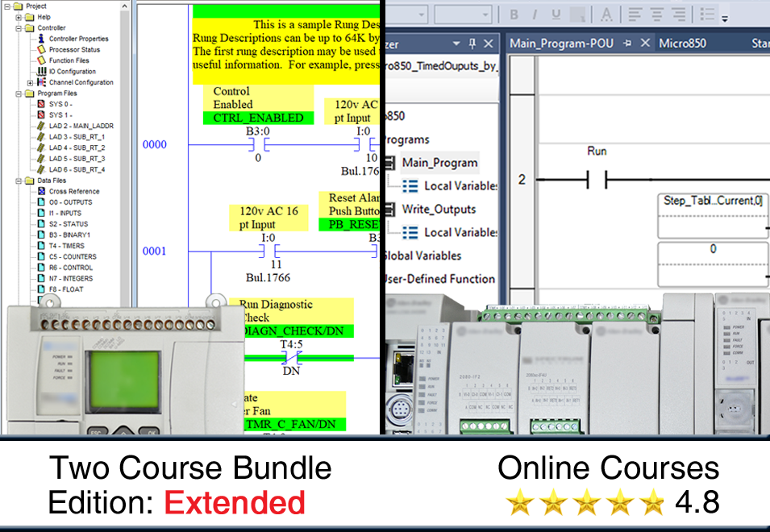Unpin the Project Organizer panel
770x532 pixels.
tap(472, 42)
